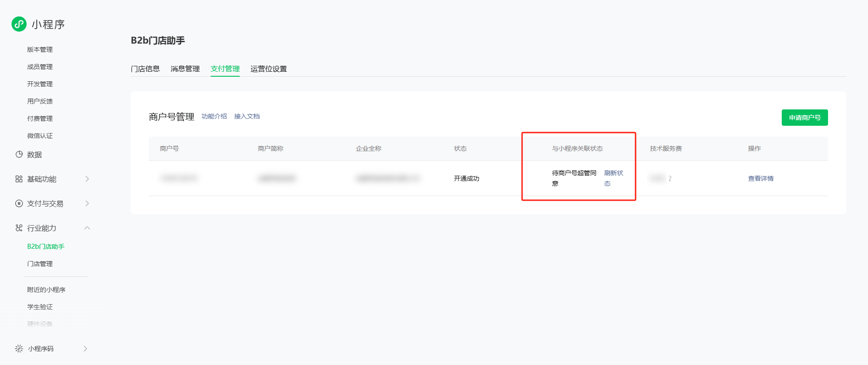Click the 基础功能 grid icon
Viewport: 868px width, 365px height.
[19, 179]
